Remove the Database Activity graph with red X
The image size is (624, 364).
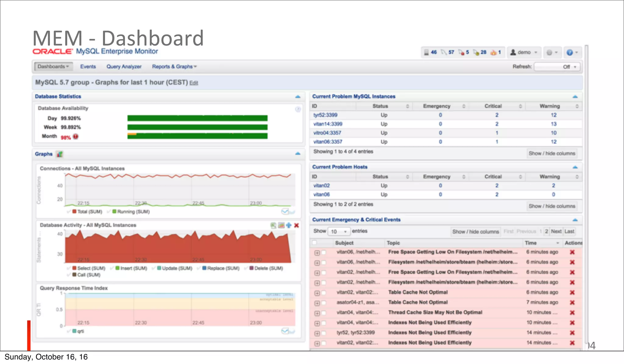(296, 225)
